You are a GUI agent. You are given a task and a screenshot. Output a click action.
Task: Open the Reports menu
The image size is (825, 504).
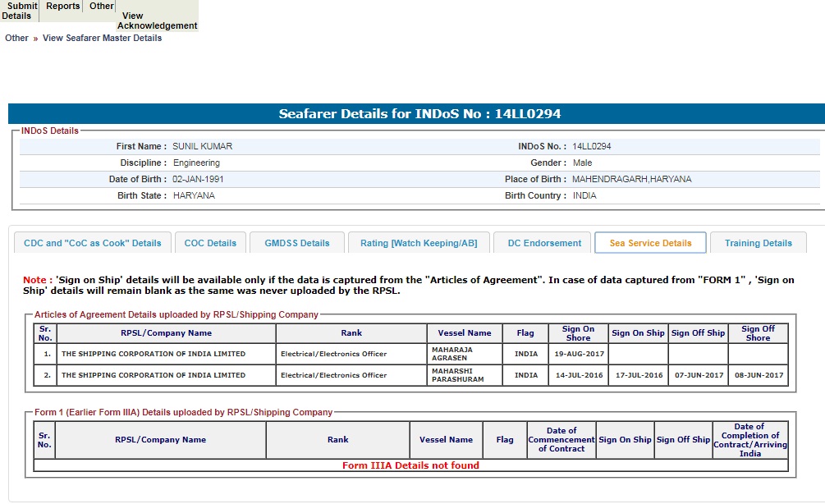(63, 7)
